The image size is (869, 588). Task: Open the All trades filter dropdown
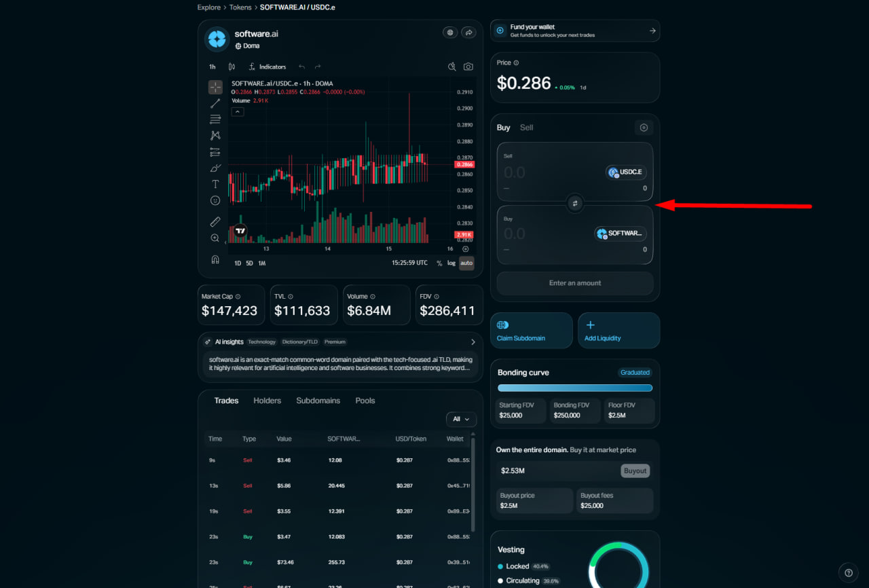[x=461, y=419]
